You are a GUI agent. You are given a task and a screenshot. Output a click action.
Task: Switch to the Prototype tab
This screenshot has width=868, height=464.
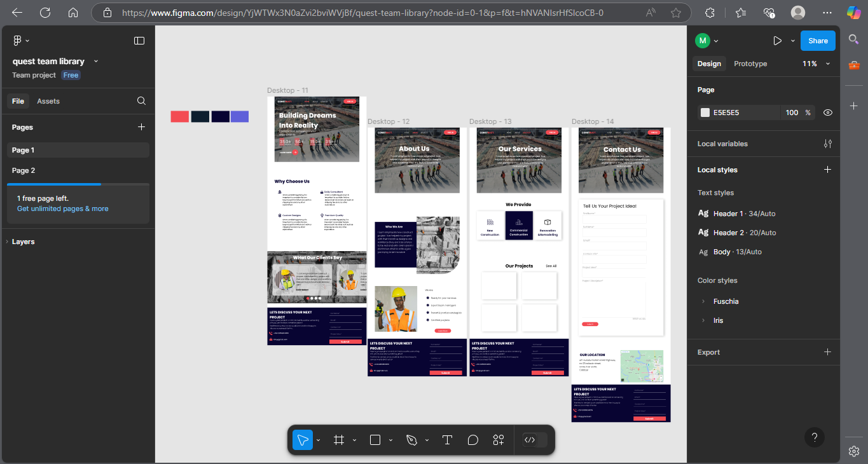click(750, 64)
